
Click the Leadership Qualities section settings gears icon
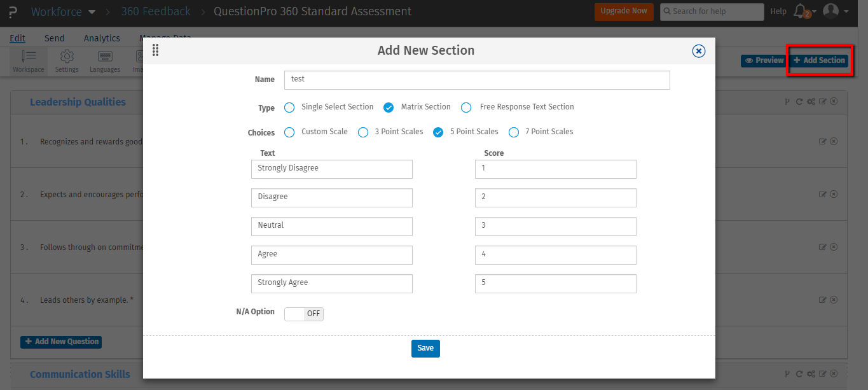pyautogui.click(x=811, y=102)
